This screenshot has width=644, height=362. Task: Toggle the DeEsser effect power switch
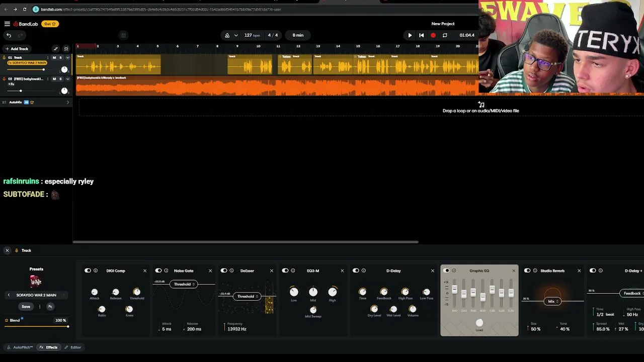click(223, 270)
